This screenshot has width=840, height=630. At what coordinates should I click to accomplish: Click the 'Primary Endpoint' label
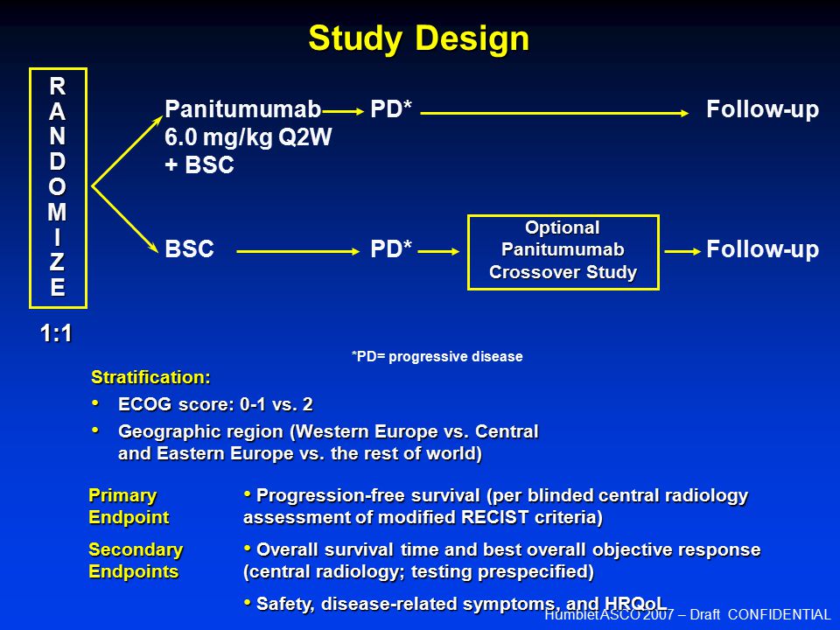coord(129,507)
